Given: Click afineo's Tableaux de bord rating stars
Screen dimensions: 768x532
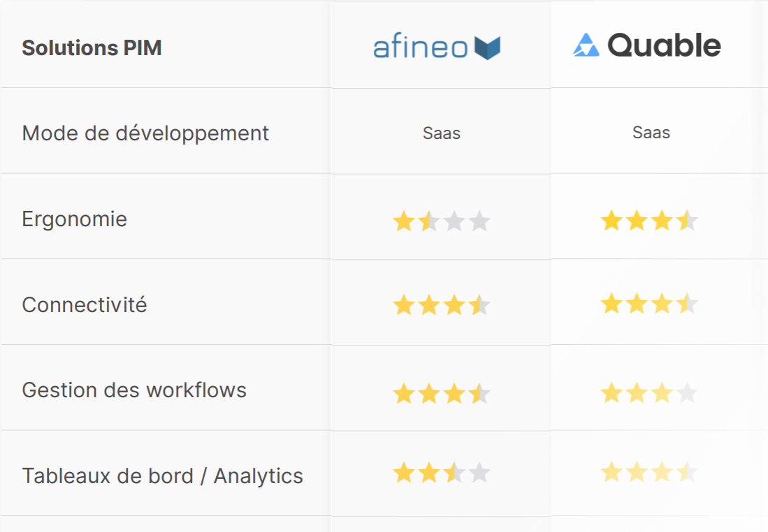Looking at the screenshot, I should point(442,473).
